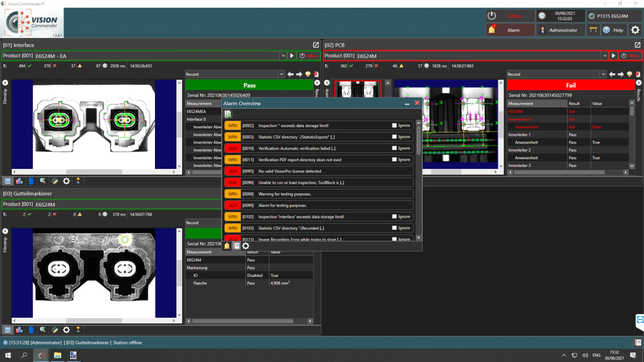Open the alarm list icon at dialog bottom
Screen dimensions: 644x362
(236, 246)
